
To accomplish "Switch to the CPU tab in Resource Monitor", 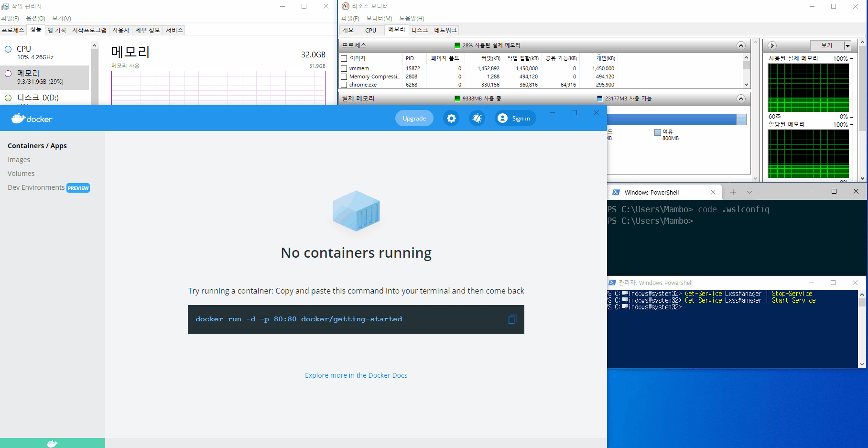I will (x=370, y=30).
